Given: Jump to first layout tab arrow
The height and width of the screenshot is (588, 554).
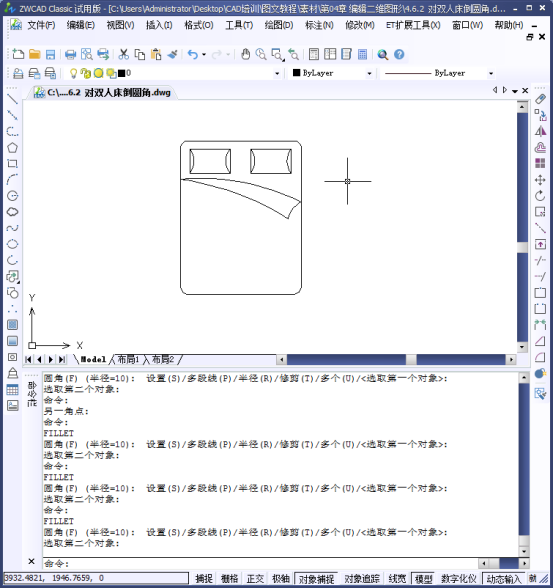Looking at the screenshot, I should coord(28,359).
